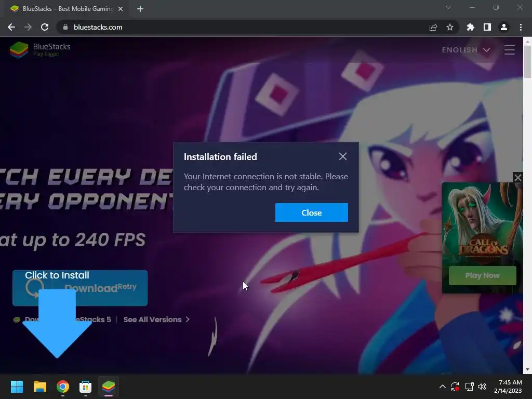Close the Call of Dragons ad
Screen dimensions: 532x399
518,177
